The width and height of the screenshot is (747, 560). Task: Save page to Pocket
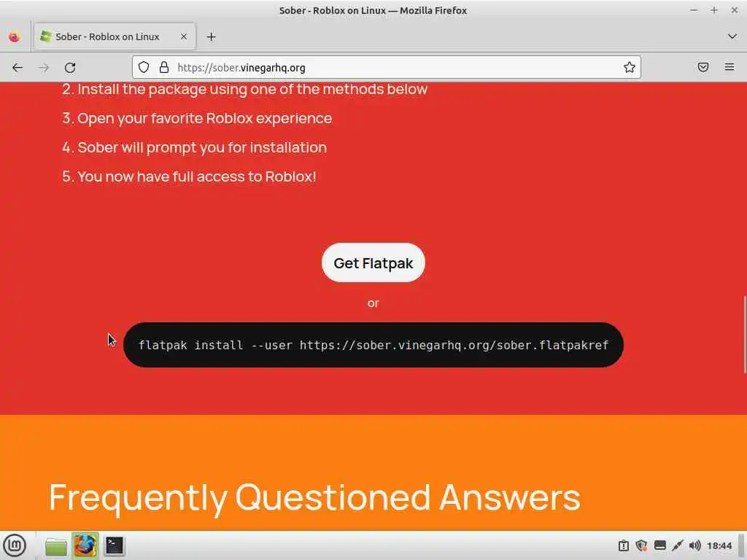click(703, 67)
